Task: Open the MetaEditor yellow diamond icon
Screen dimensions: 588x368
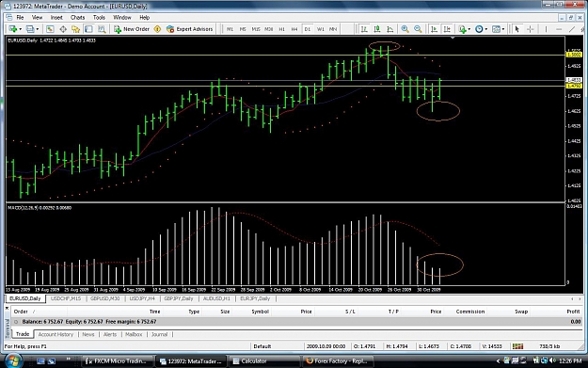Action: tap(157, 29)
